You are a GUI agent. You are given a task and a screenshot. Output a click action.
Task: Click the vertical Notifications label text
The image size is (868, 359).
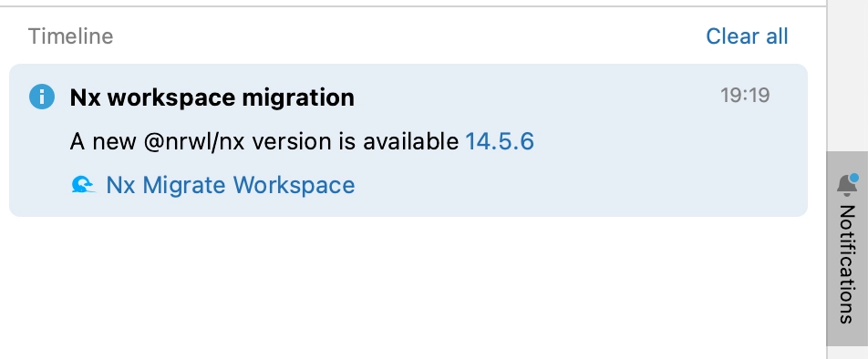tap(847, 264)
